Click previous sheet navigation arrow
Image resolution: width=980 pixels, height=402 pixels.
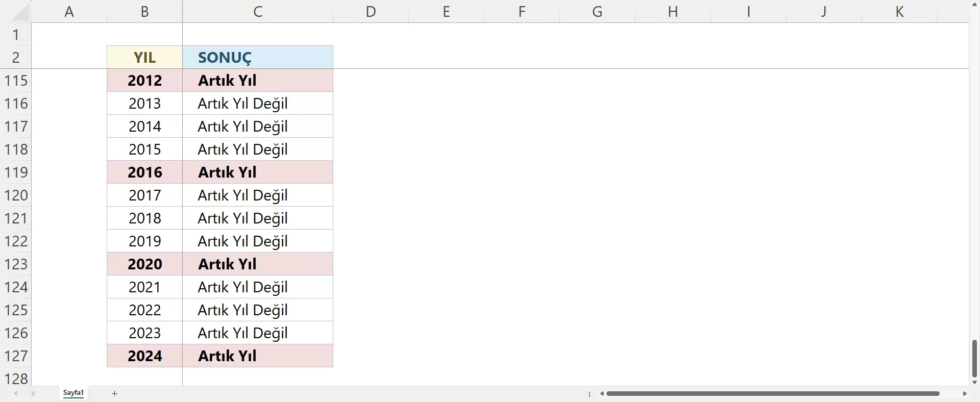[16, 393]
